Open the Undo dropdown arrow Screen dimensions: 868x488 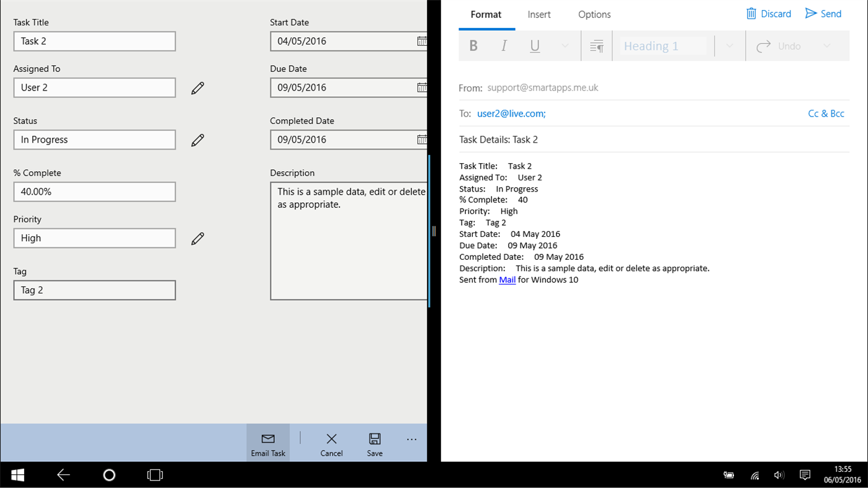click(x=826, y=45)
